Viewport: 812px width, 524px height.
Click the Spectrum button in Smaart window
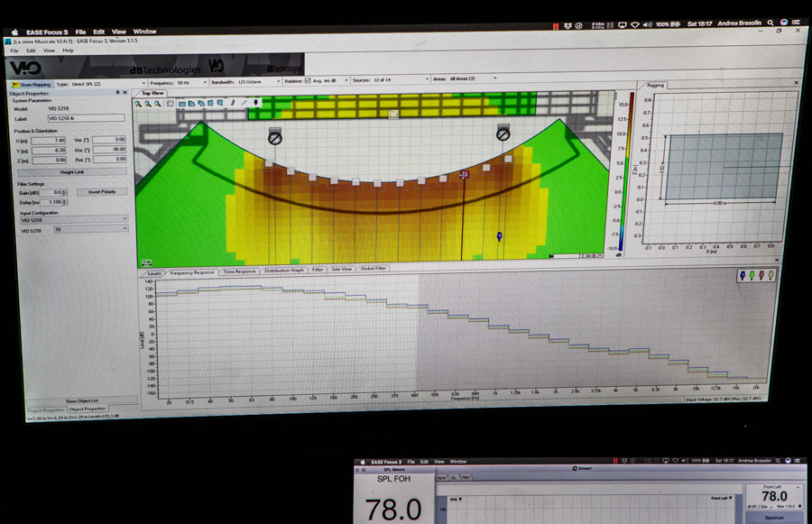[774, 518]
